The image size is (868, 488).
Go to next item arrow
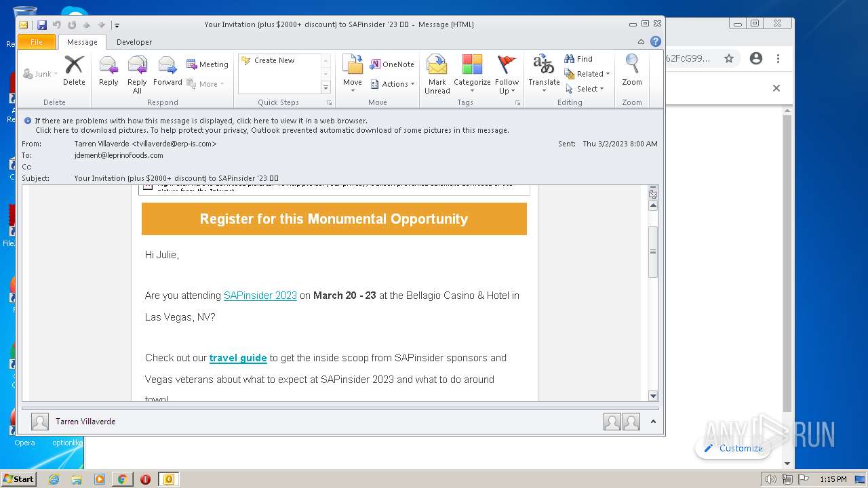coord(101,25)
